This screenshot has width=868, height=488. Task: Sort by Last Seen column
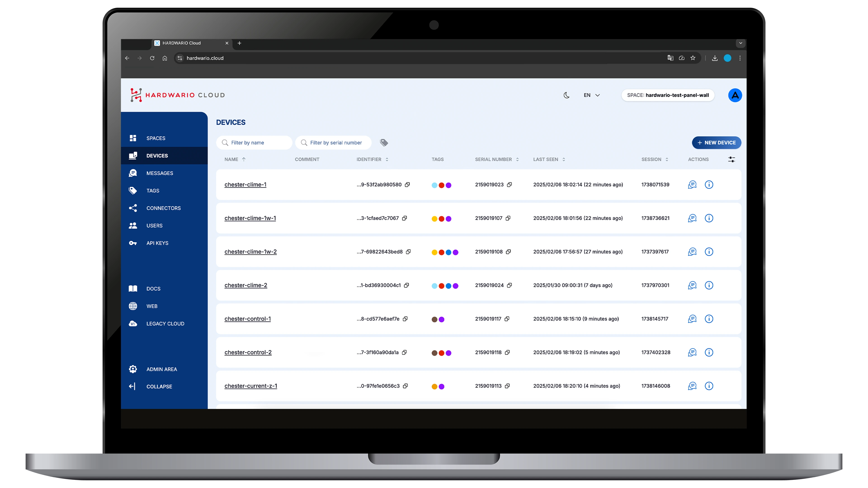(x=549, y=159)
